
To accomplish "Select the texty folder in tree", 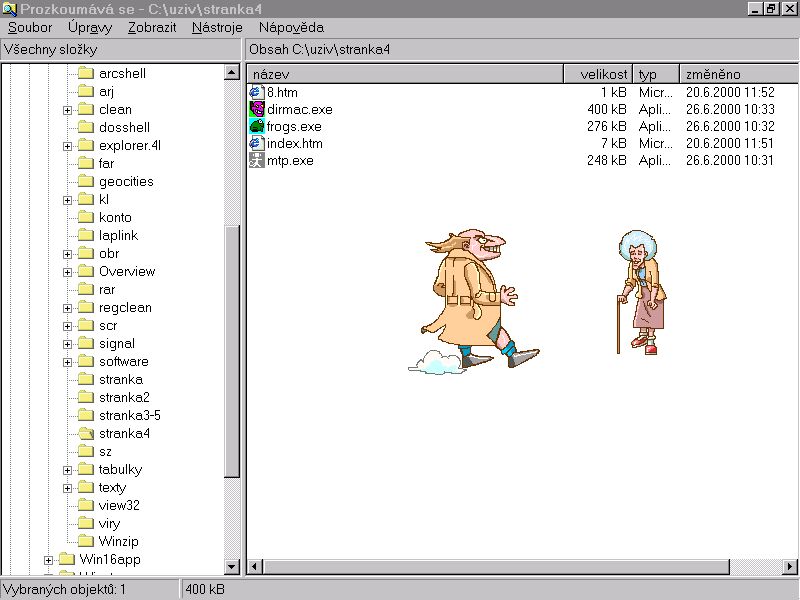I will click(x=112, y=488).
